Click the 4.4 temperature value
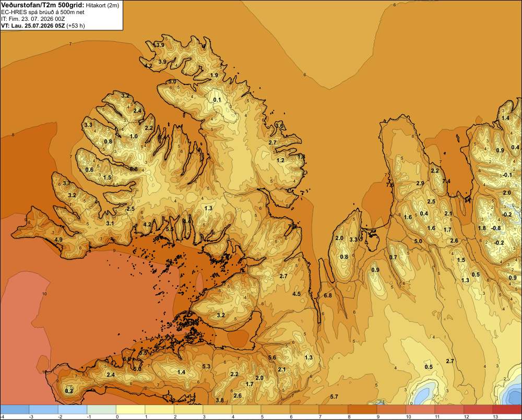The width and height of the screenshot is (522, 420). (187, 221)
